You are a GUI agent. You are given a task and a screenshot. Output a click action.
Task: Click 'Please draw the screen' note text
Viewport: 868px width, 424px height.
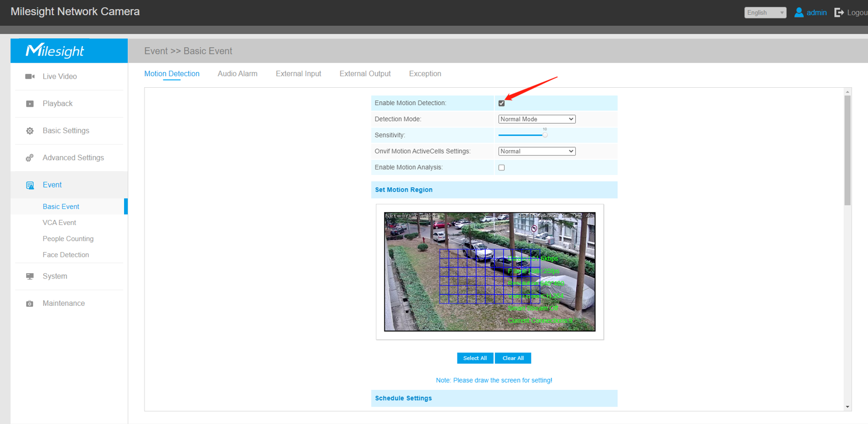[494, 380]
